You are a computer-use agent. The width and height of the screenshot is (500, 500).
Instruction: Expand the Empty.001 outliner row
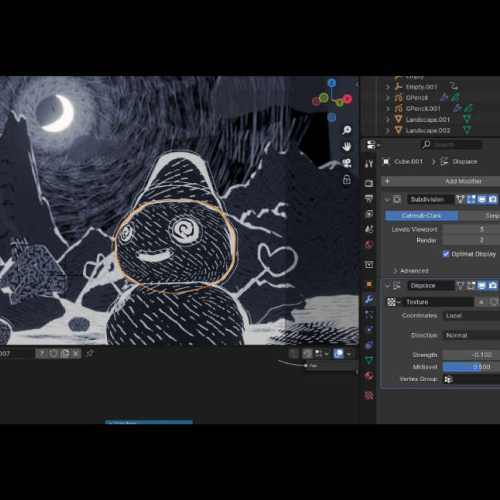[x=387, y=87]
